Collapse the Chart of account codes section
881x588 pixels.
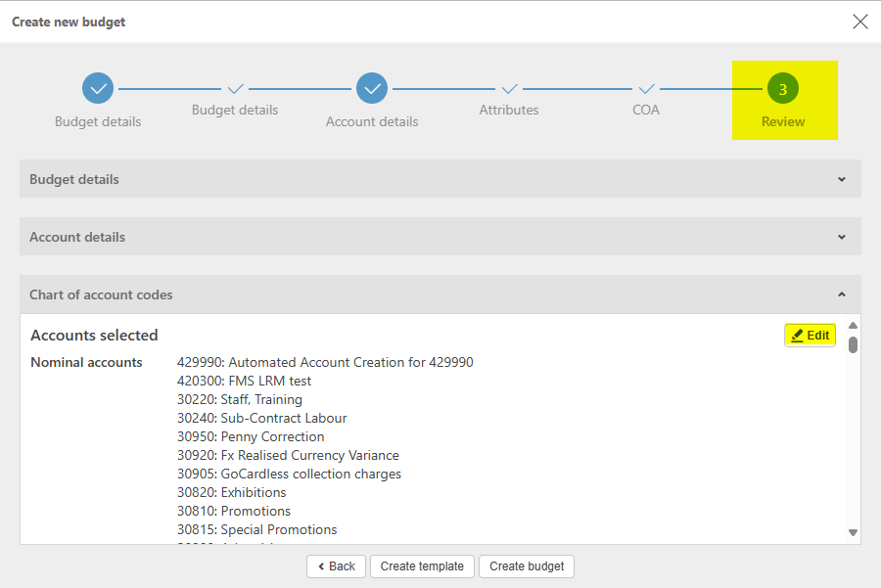(x=842, y=294)
